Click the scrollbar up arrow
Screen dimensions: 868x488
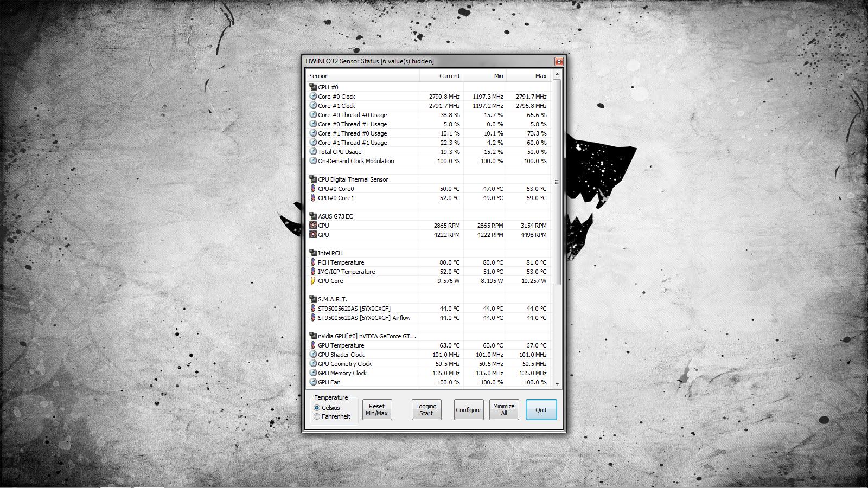pyautogui.click(x=557, y=75)
